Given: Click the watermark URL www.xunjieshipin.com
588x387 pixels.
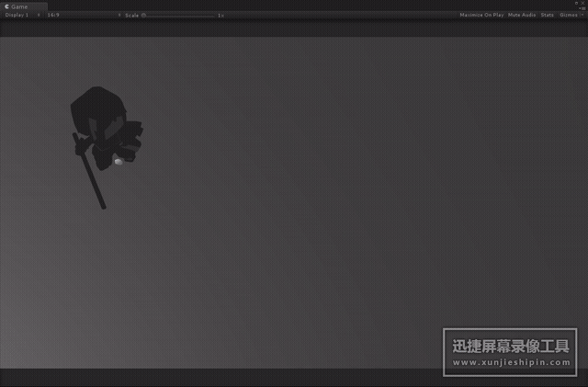Looking at the screenshot, I should [511, 362].
